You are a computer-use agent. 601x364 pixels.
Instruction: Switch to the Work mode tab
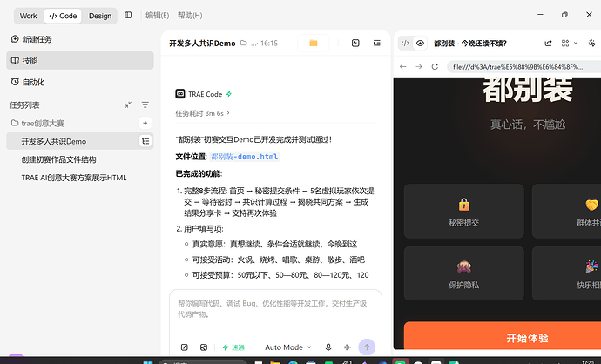29,16
